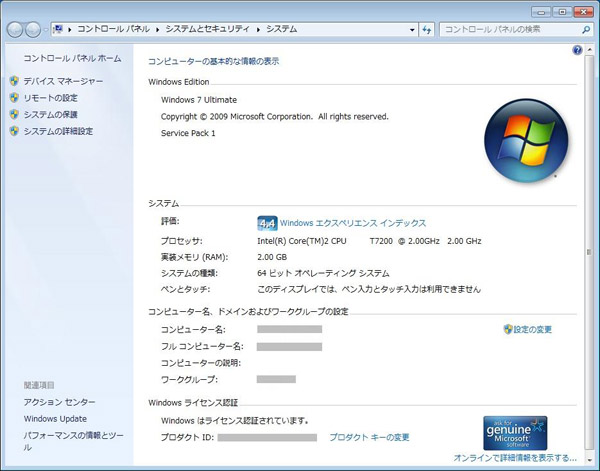Click the address bar refresh button
Viewport: 600px width, 471px height.
[427, 29]
